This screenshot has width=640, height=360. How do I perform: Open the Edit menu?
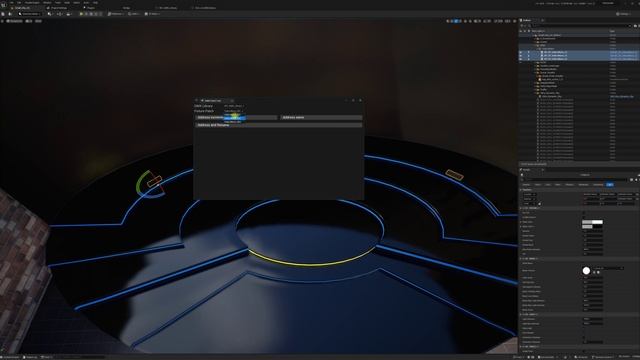point(19,2)
